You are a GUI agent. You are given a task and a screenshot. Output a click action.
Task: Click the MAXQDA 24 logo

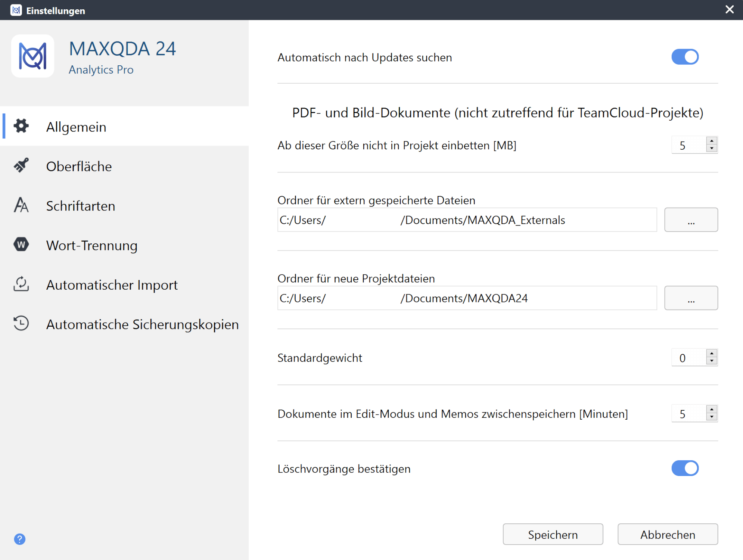33,56
